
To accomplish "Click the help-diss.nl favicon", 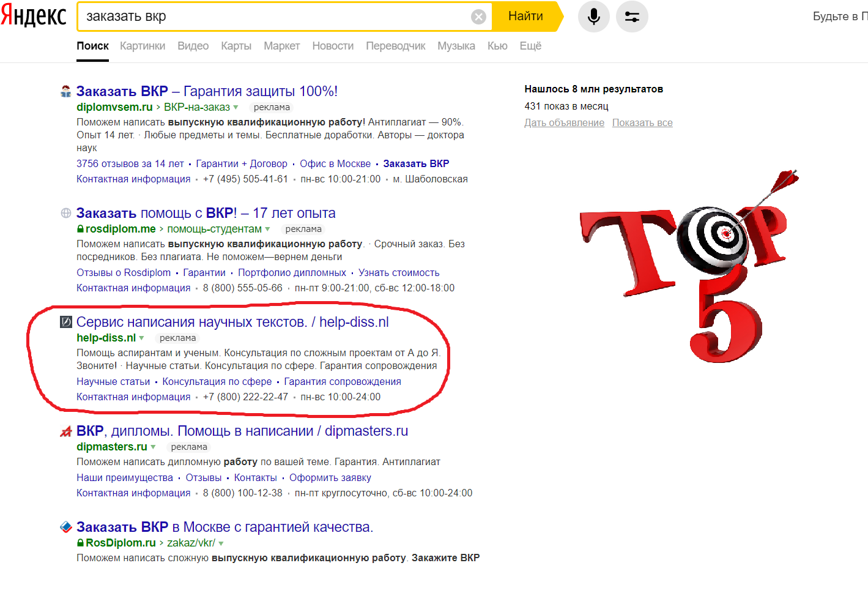I will [x=66, y=322].
